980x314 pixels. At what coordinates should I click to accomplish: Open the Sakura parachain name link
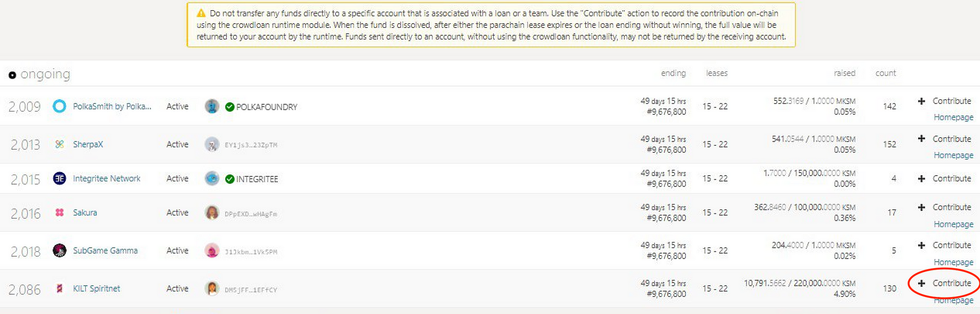(85, 213)
